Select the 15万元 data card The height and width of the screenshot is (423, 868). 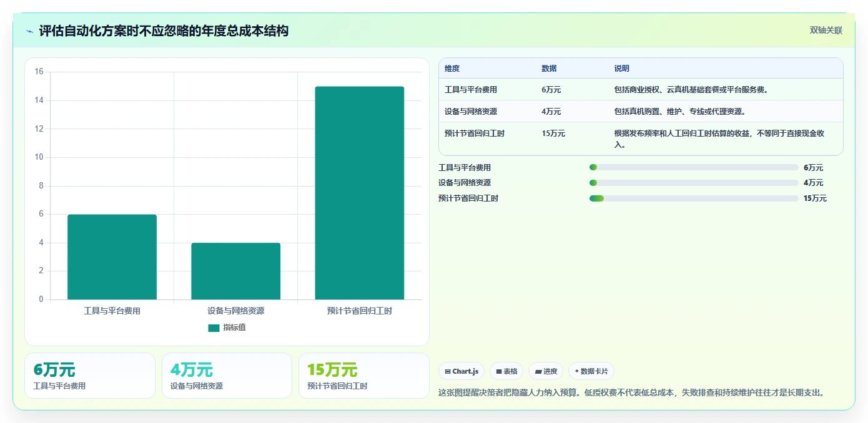[x=363, y=376]
